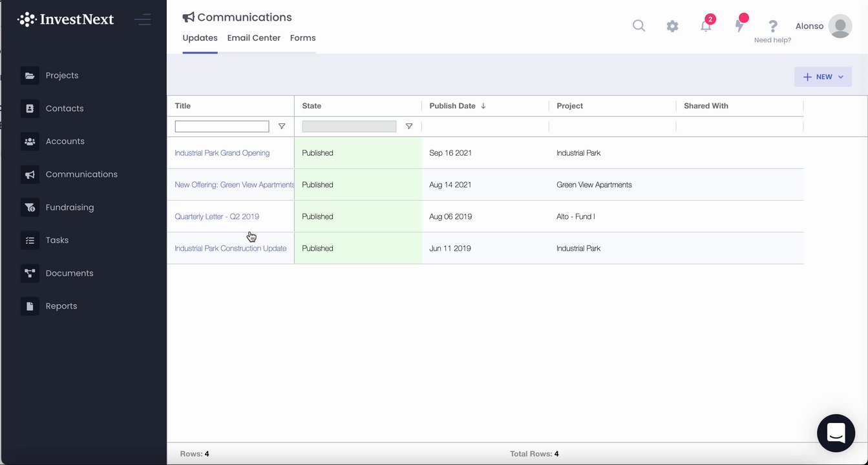The width and height of the screenshot is (868, 465).
Task: Expand the NEW dropdown button
Action: tap(823, 77)
